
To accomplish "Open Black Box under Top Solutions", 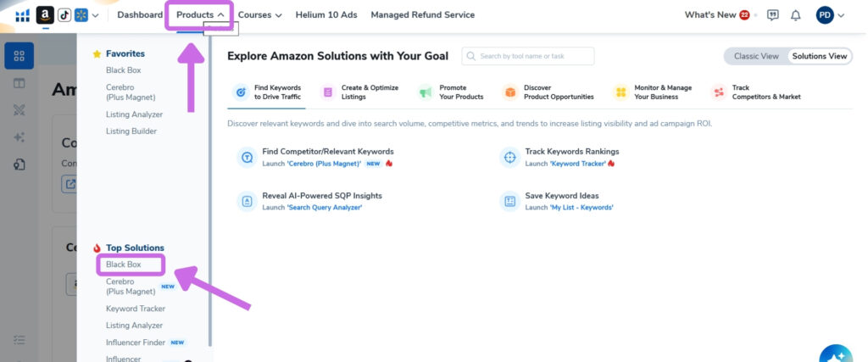I will (124, 265).
